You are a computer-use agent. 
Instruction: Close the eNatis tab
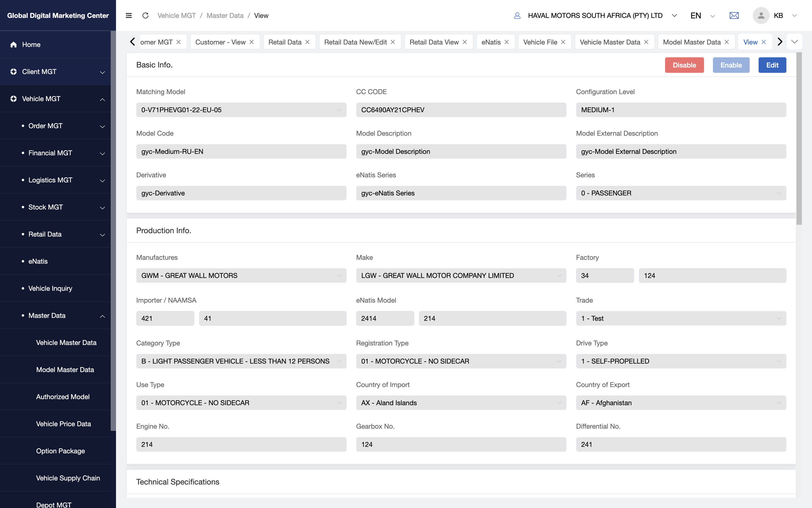click(507, 42)
